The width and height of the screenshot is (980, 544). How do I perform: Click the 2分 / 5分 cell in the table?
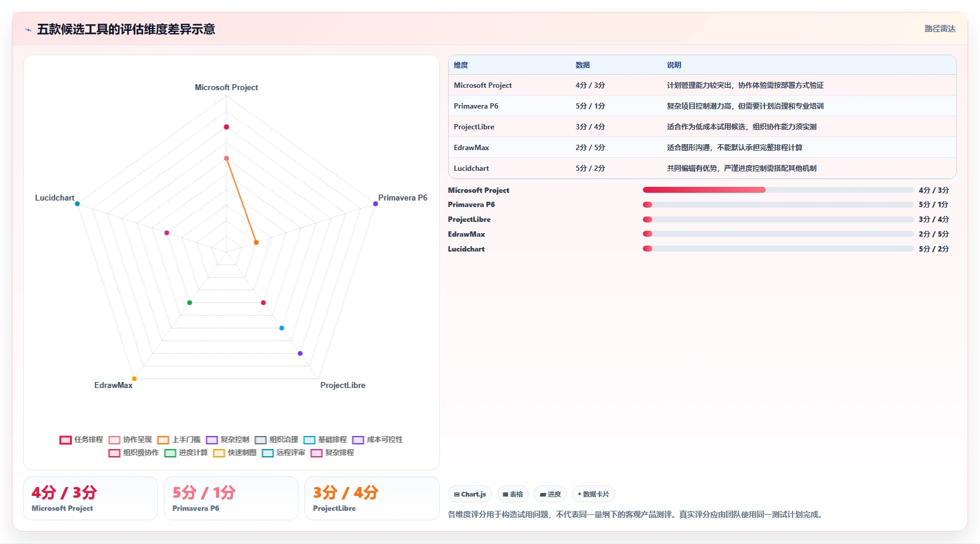(x=590, y=148)
